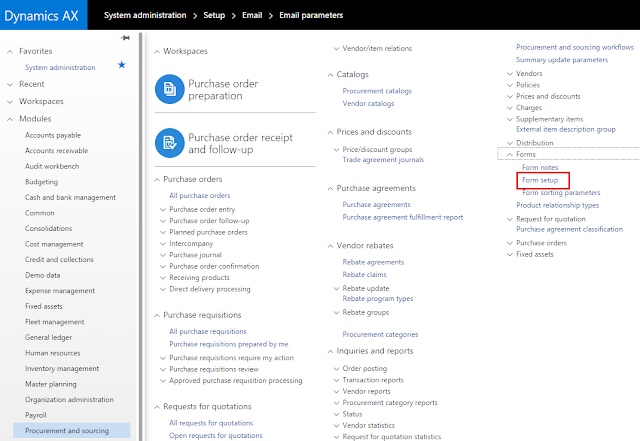
Task: Open Rebate agreements
Action: click(373, 262)
